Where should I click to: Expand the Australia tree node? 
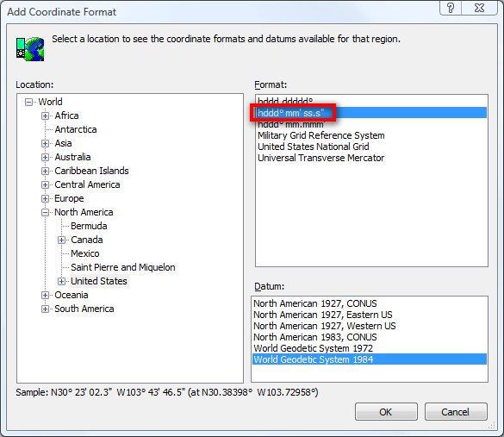(x=45, y=157)
